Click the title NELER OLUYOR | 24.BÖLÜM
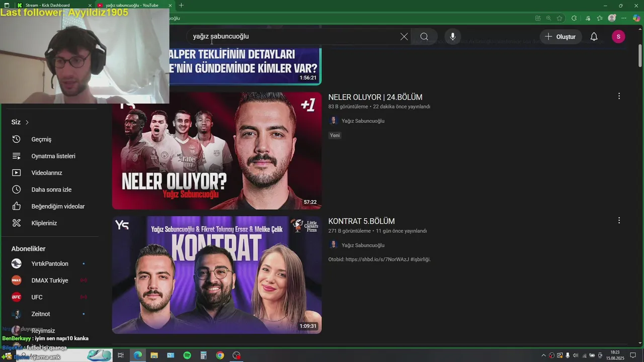Image resolution: width=644 pixels, height=362 pixels. click(375, 97)
